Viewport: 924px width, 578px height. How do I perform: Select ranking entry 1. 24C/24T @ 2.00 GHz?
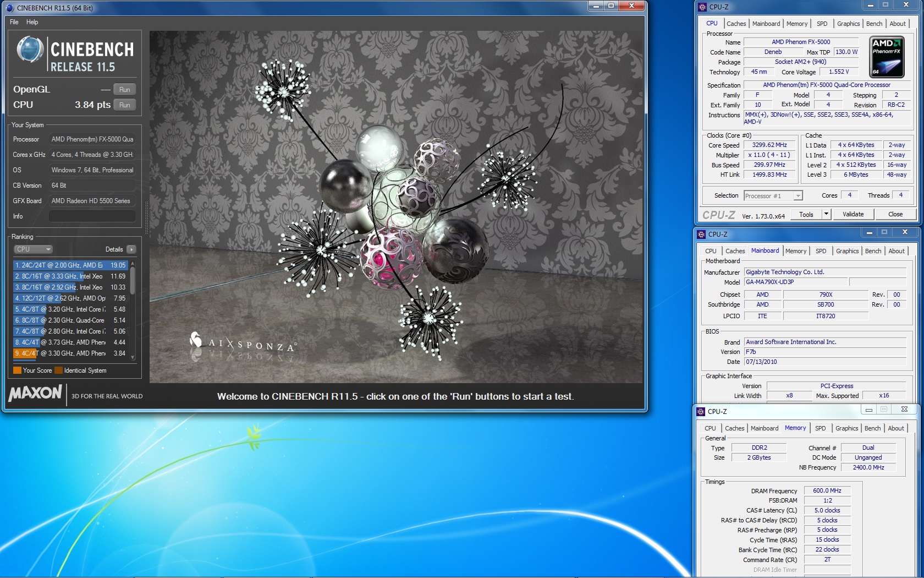(70, 265)
